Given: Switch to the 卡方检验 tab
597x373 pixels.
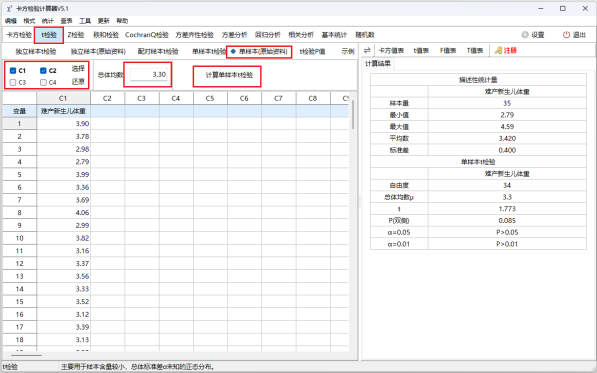Looking at the screenshot, I should [x=19, y=35].
